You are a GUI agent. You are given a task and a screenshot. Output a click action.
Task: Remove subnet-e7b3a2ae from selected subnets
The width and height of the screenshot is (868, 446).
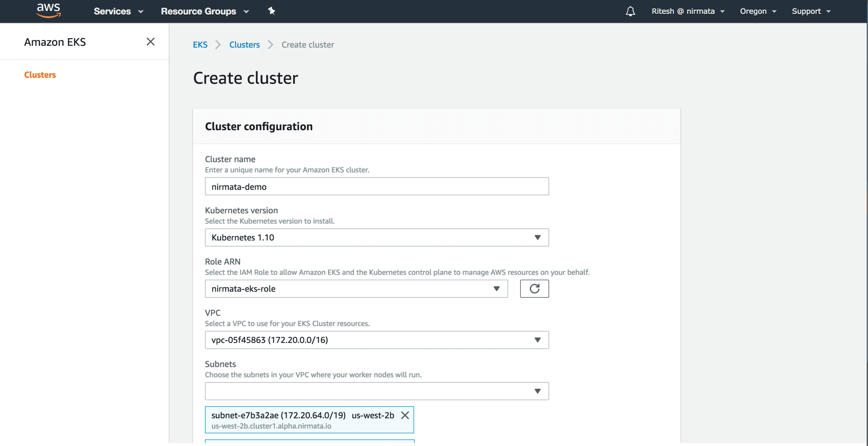coord(405,415)
